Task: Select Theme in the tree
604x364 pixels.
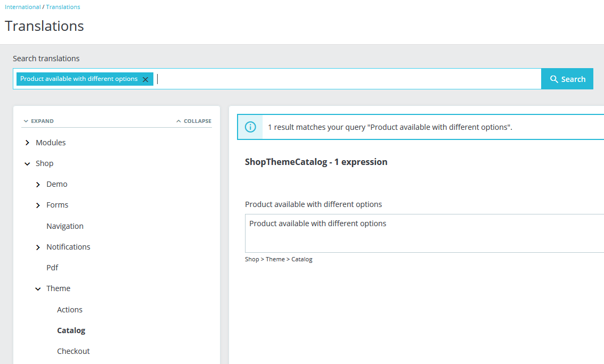Action: point(58,288)
